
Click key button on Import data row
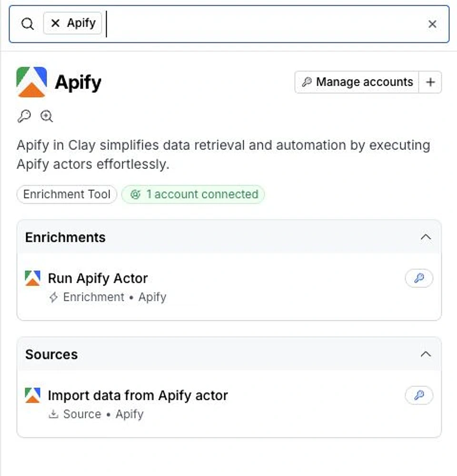[x=419, y=395]
